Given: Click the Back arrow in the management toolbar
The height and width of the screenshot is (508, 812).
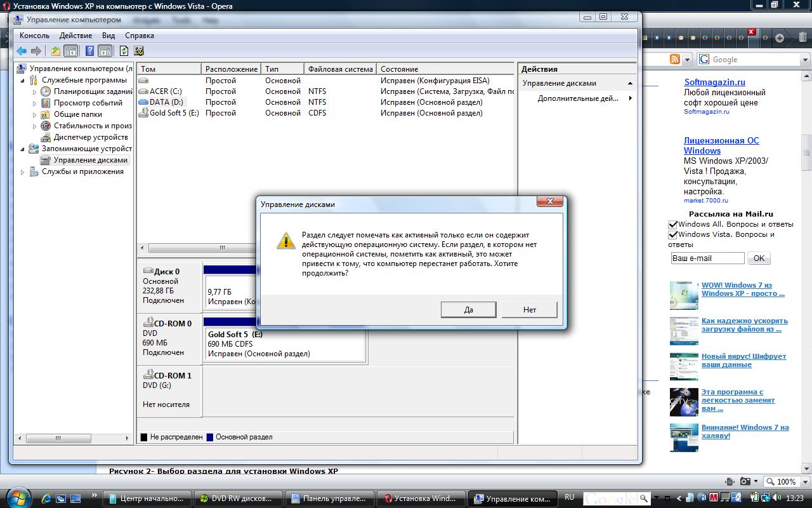Looking at the screenshot, I should point(22,51).
